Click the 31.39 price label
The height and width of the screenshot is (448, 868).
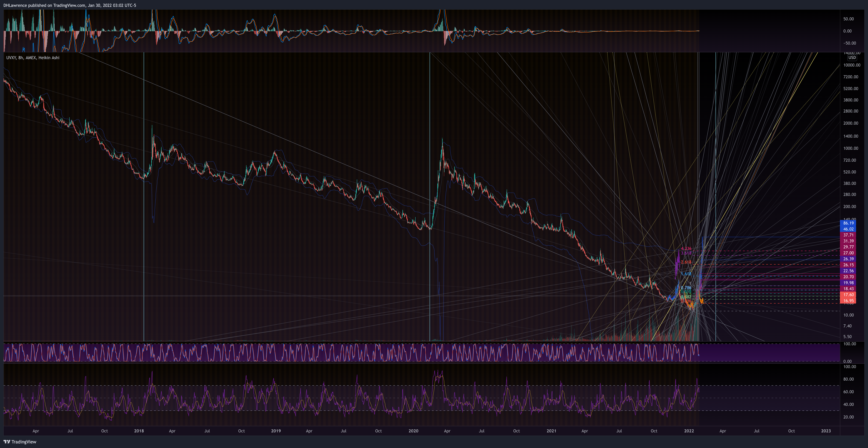coord(849,241)
